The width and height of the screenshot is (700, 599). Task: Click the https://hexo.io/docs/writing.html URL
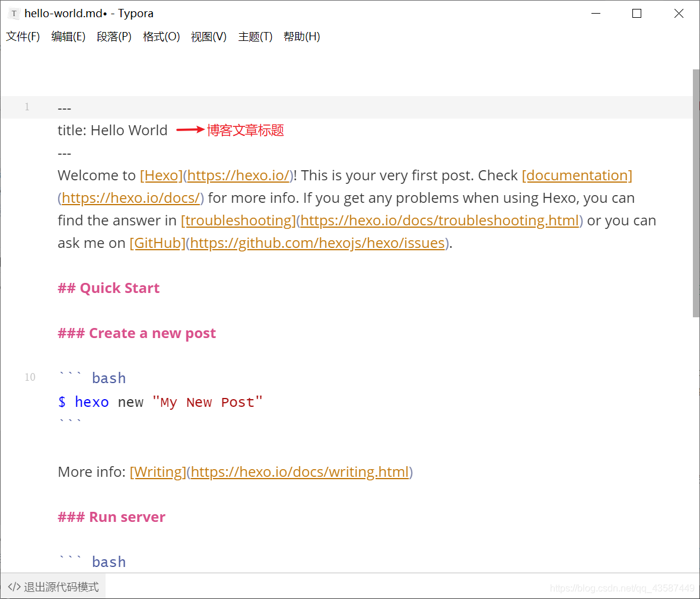(300, 472)
